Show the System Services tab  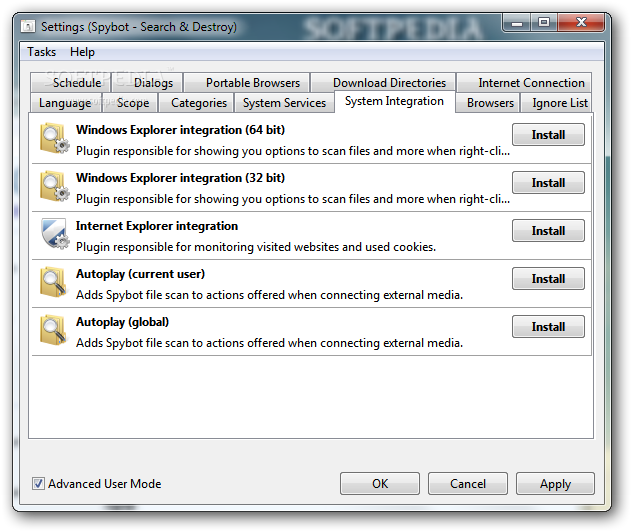pos(284,103)
